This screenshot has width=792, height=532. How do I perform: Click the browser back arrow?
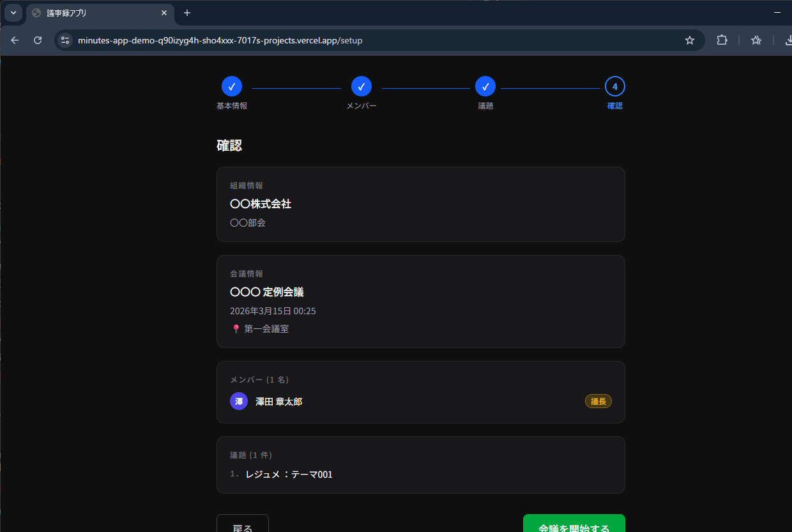pyautogui.click(x=15, y=40)
